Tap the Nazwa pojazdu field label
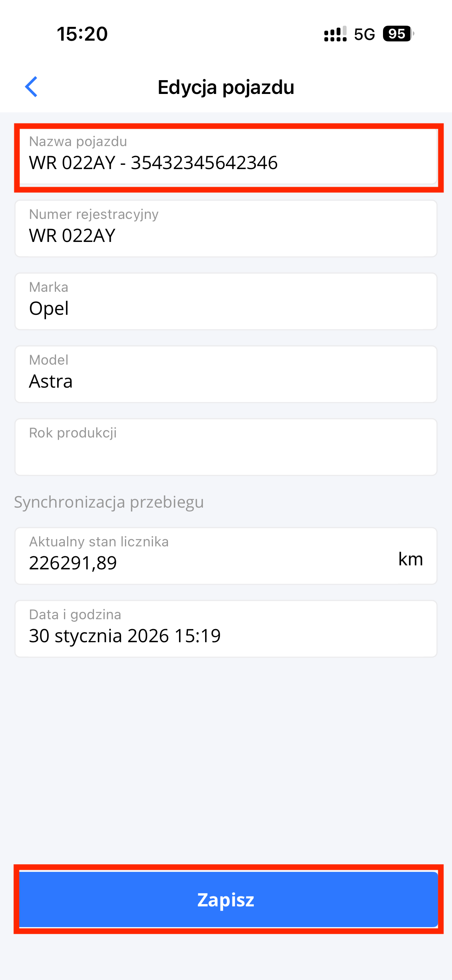452x980 pixels. 78,141
